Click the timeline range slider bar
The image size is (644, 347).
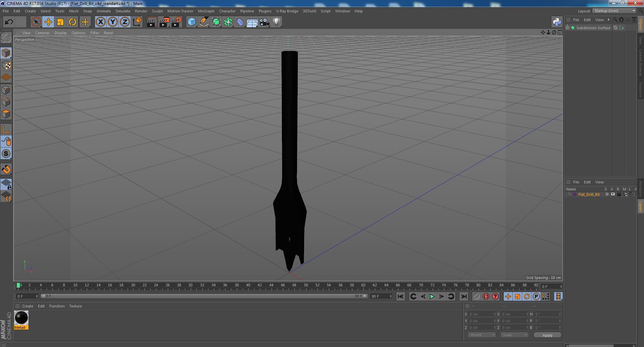204,296
